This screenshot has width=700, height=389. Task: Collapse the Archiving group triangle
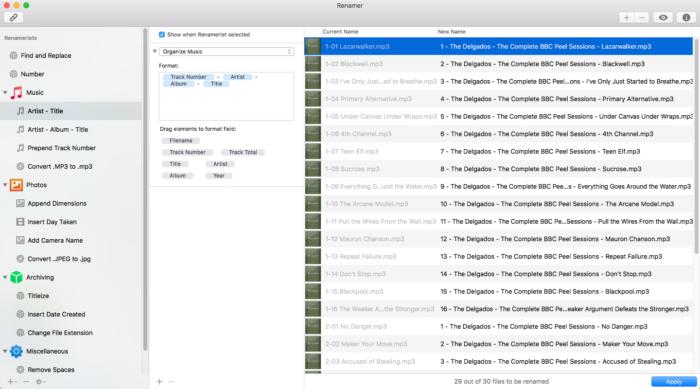point(5,277)
